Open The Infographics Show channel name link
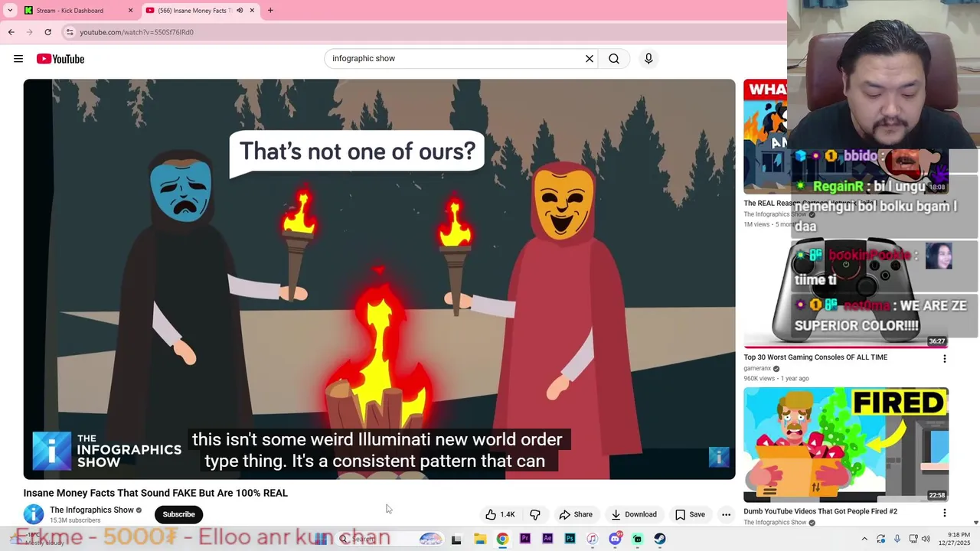Screen dimensions: 980x551 tap(92, 510)
